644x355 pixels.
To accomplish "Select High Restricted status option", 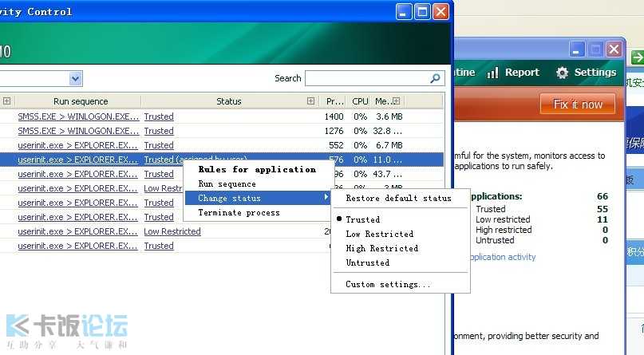I will click(x=382, y=248).
